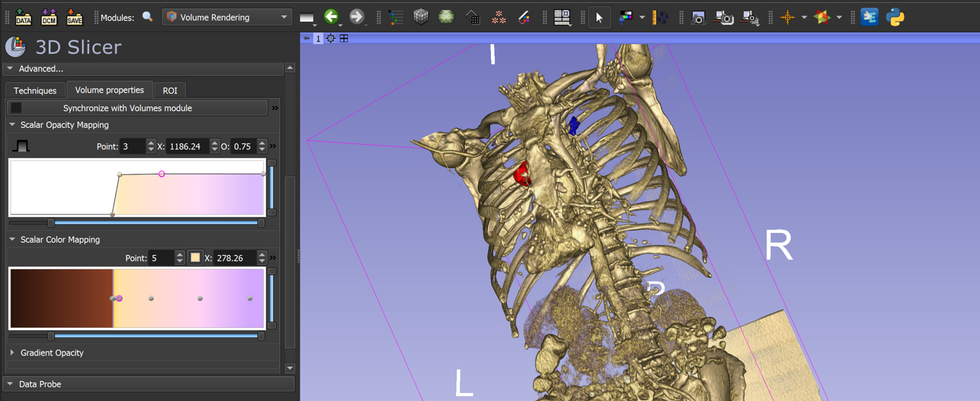Open the module search magnifier
980x401 pixels.
(x=148, y=17)
